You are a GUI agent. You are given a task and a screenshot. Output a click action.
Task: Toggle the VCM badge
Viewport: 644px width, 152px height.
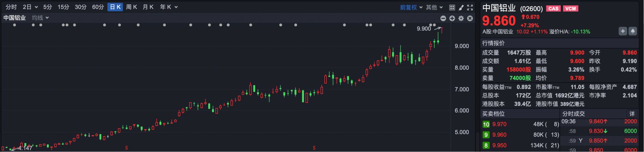[571, 9]
